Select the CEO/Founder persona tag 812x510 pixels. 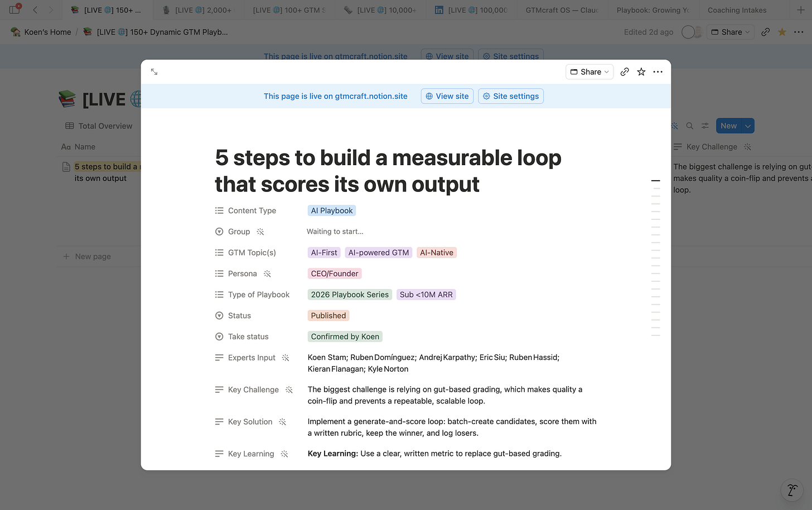[335, 273]
